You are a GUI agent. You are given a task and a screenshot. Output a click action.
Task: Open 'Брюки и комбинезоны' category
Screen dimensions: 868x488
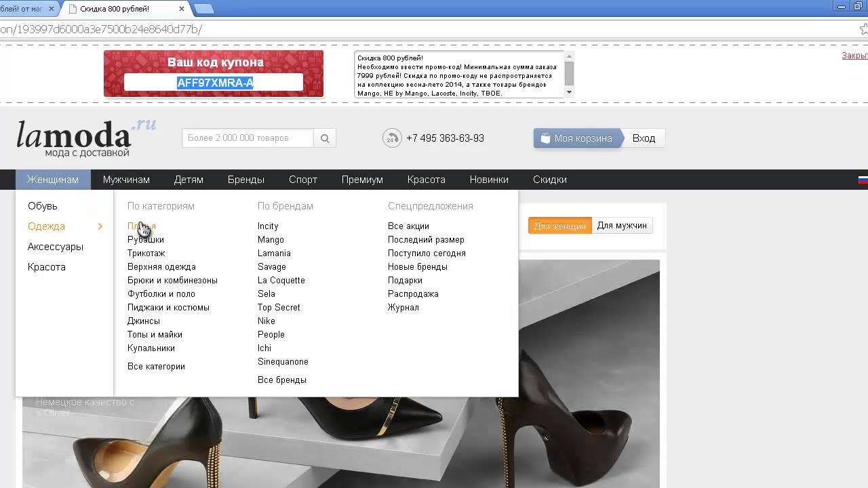click(x=172, y=281)
